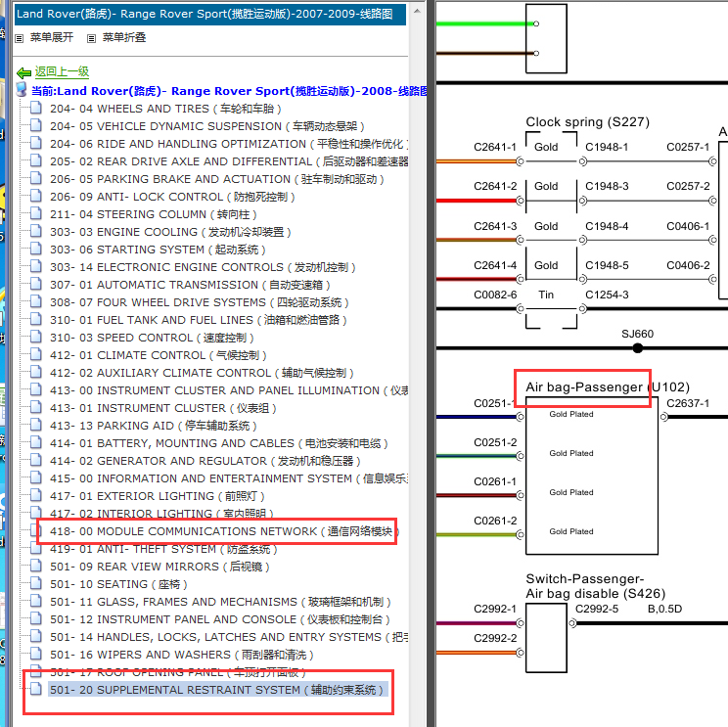728x727 pixels.
Task: Open 501-16 WIPERS AND WASHERS
Action: tap(182, 656)
